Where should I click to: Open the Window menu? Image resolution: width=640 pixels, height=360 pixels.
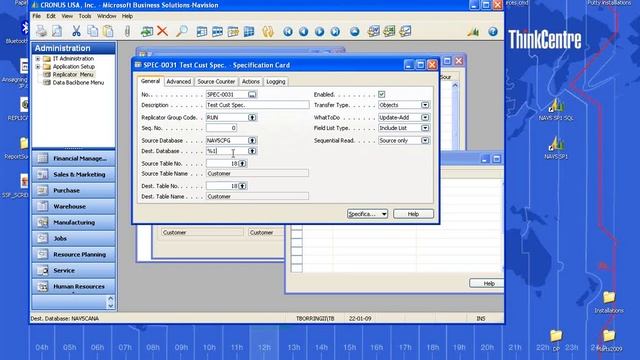click(x=107, y=16)
